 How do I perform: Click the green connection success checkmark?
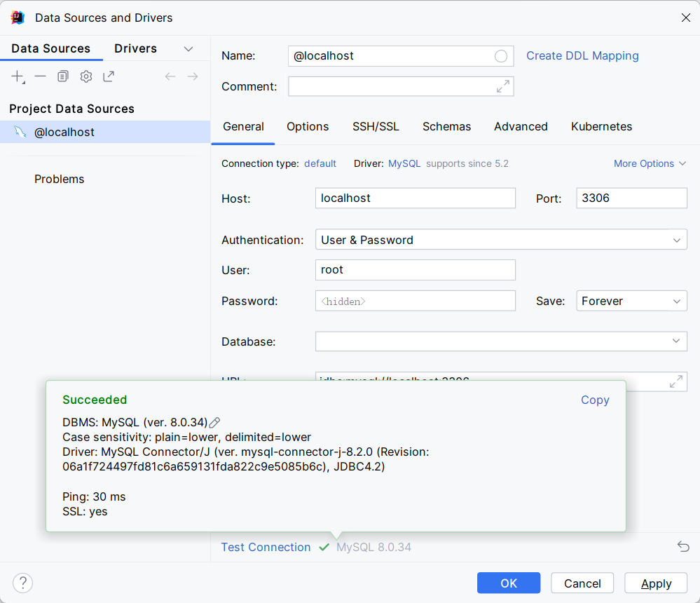click(x=324, y=547)
